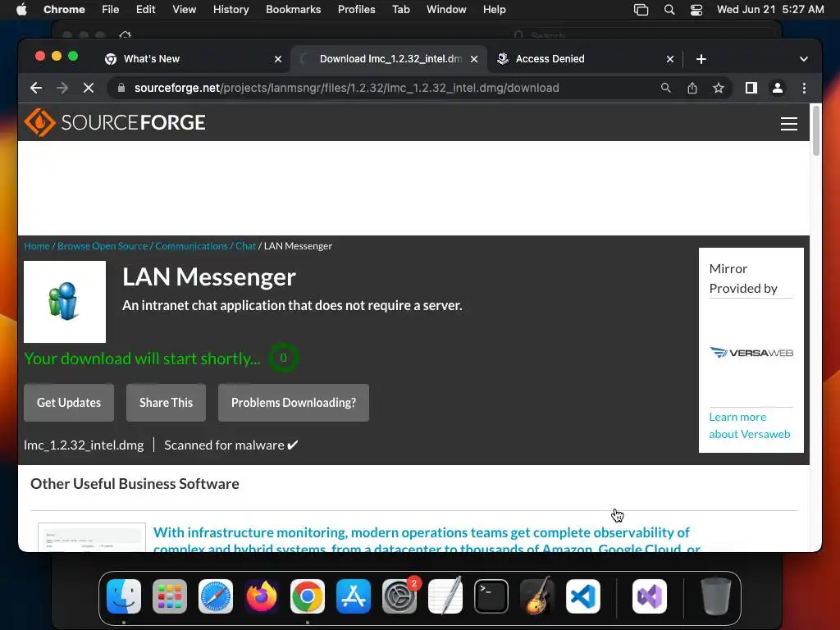Click the forward navigation arrow
Image resolution: width=840 pixels, height=630 pixels.
[62, 88]
